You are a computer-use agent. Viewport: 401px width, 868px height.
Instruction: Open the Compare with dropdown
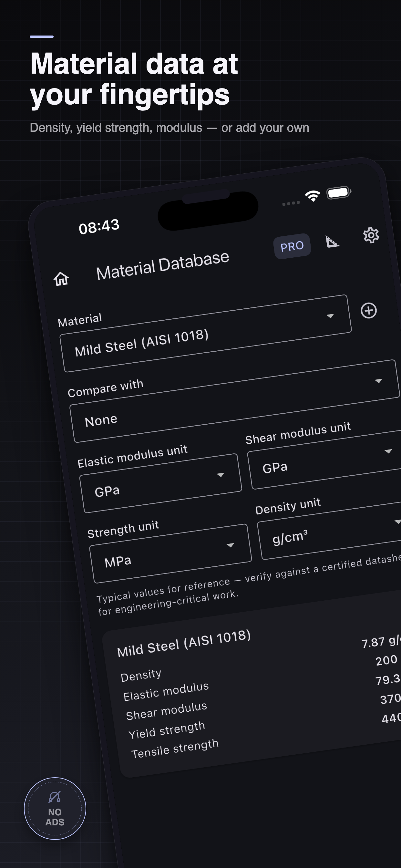pyautogui.click(x=235, y=401)
